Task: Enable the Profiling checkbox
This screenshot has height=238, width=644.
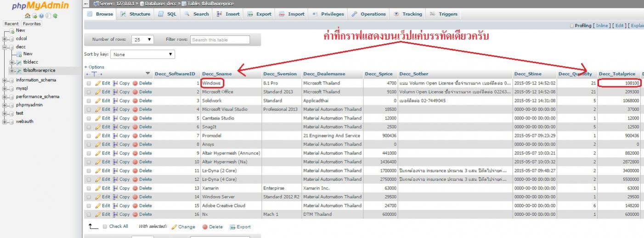Action: coord(572,26)
